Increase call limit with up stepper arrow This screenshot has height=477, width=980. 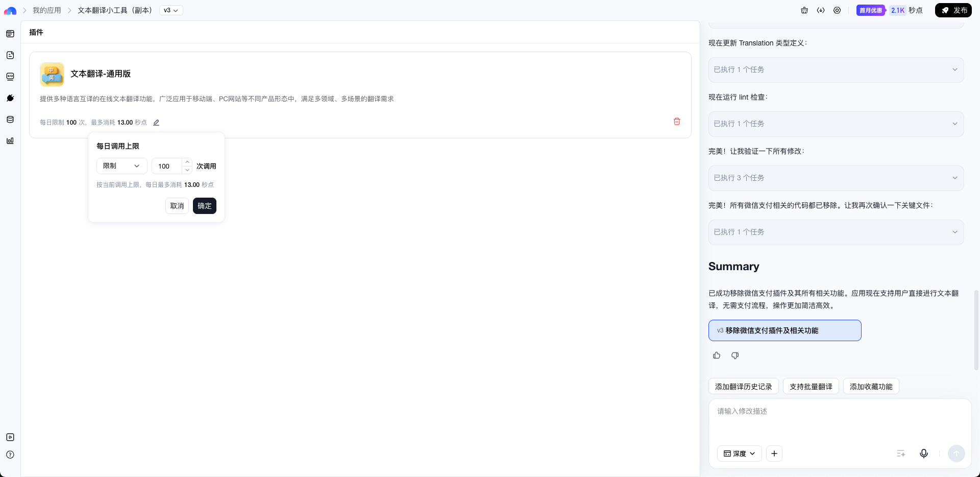[x=187, y=162]
